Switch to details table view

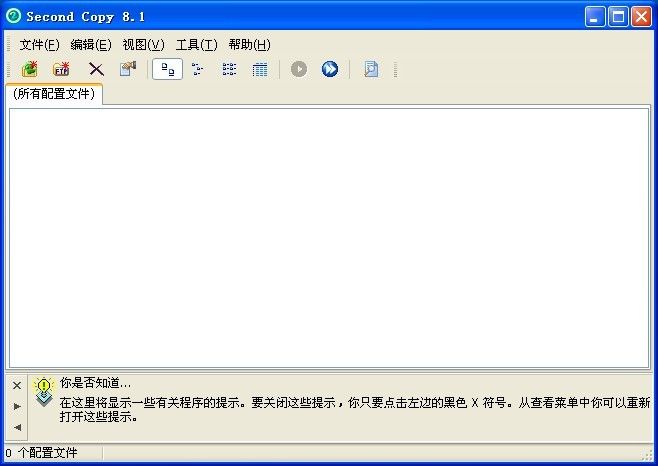point(260,69)
